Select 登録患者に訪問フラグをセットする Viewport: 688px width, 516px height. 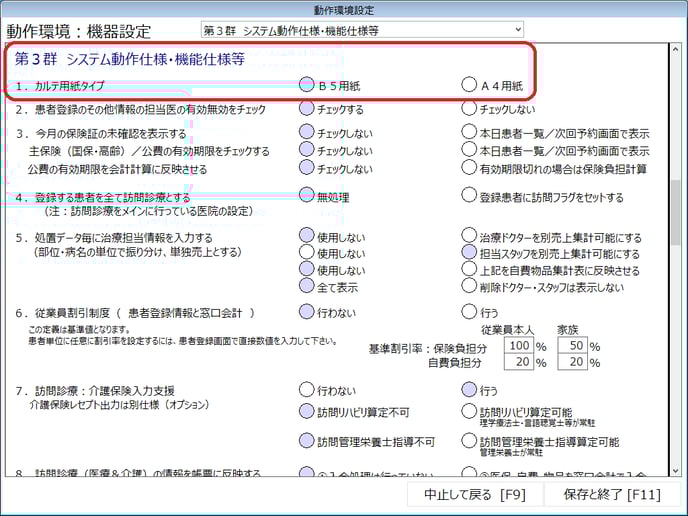pyautogui.click(x=469, y=197)
